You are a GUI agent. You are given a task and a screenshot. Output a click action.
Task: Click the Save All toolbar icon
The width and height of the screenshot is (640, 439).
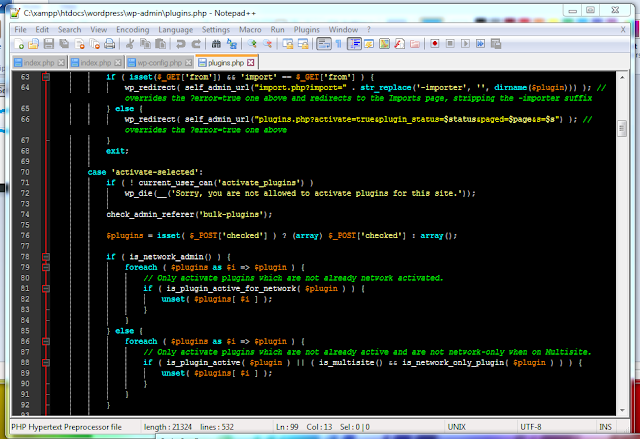[x=64, y=44]
